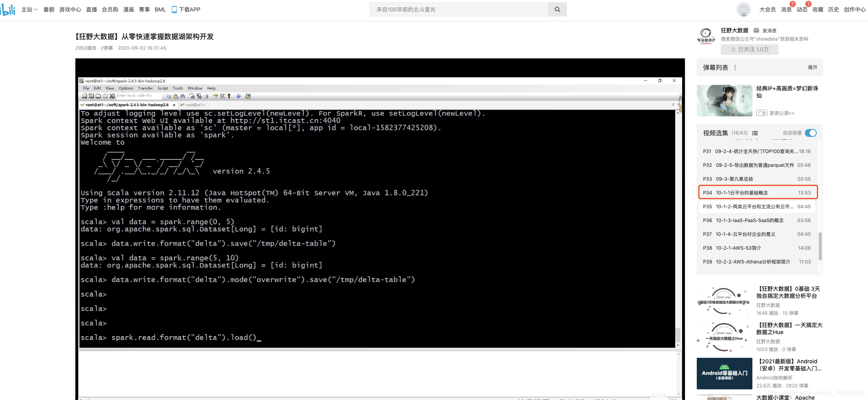Toggle the 自动连播 autoplay switch

811,133
